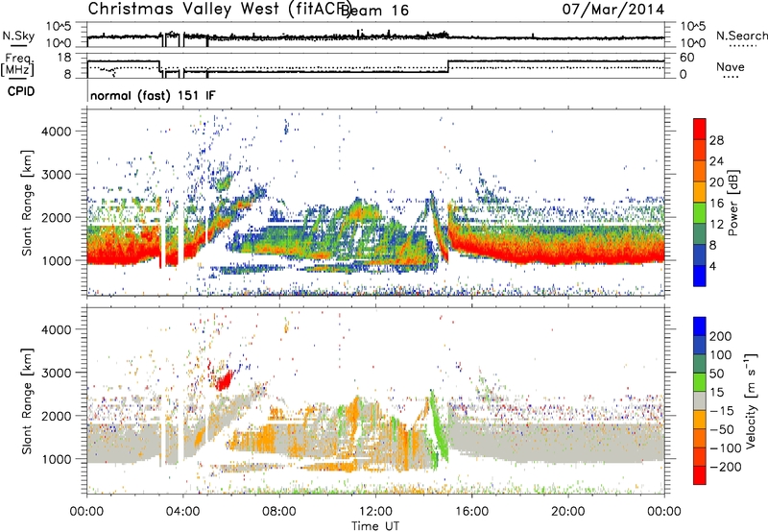Image resolution: width=768 pixels, height=532 pixels.
Task: Click the '12:00' time axis tick
Action: pos(375,512)
